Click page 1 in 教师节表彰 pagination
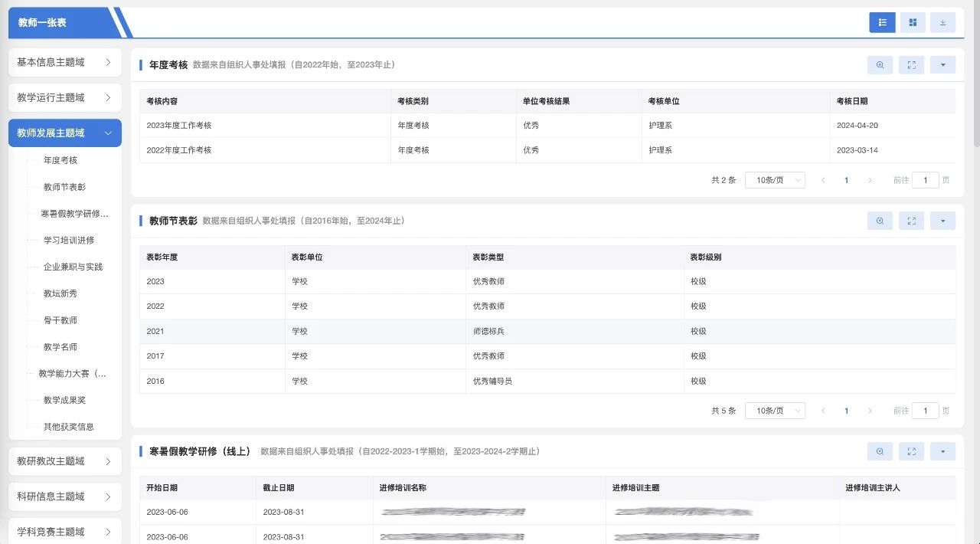The height and width of the screenshot is (544, 980). click(x=846, y=411)
